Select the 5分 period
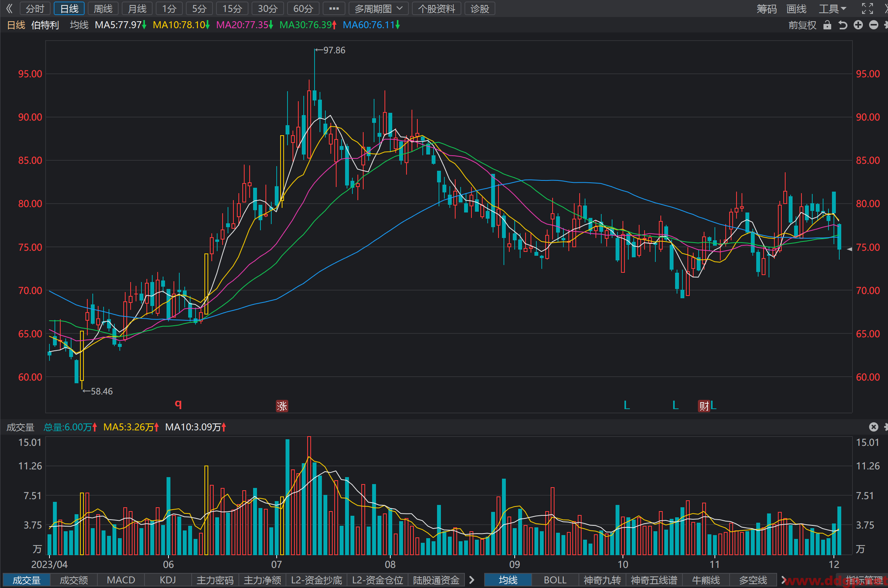 coord(199,8)
